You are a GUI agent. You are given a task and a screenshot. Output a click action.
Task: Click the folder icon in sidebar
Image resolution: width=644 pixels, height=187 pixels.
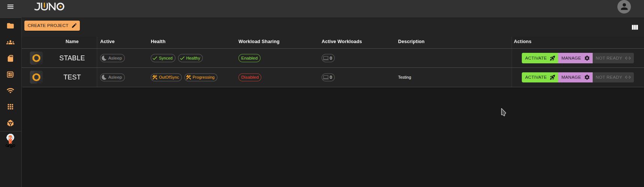(10, 26)
